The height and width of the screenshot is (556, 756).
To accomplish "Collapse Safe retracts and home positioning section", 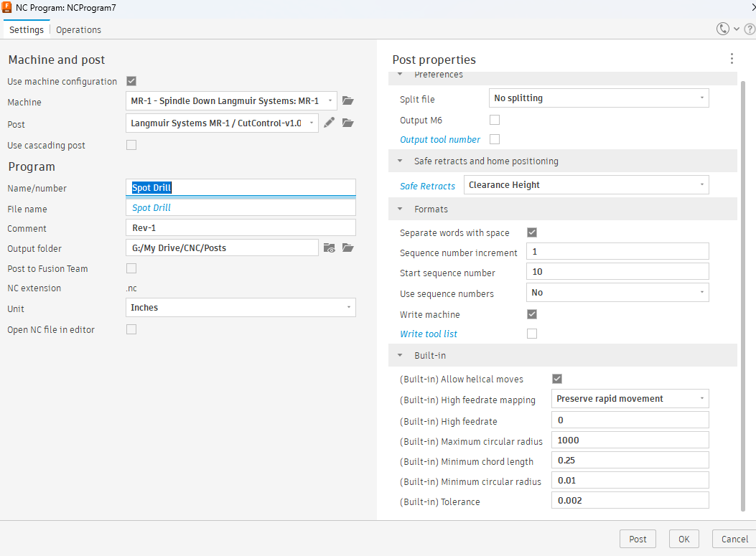I will click(400, 161).
